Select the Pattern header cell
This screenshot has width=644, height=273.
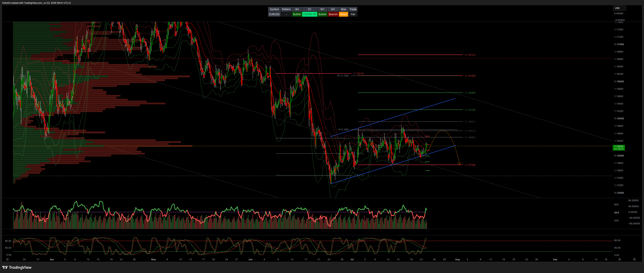pyautogui.click(x=286, y=9)
